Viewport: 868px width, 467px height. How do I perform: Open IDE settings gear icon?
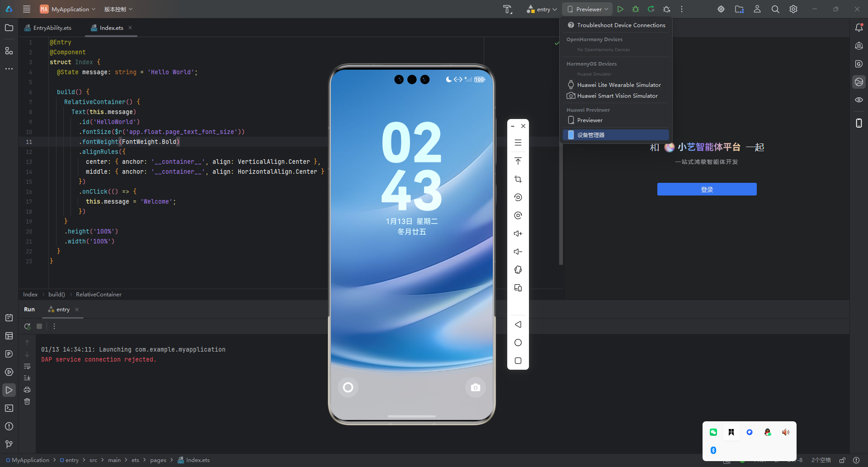tap(793, 9)
